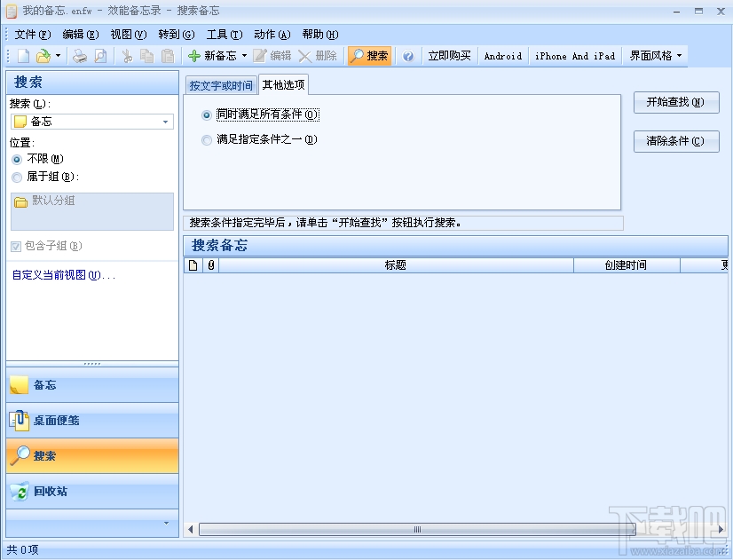Select 不限(M) position radio button

17,160
